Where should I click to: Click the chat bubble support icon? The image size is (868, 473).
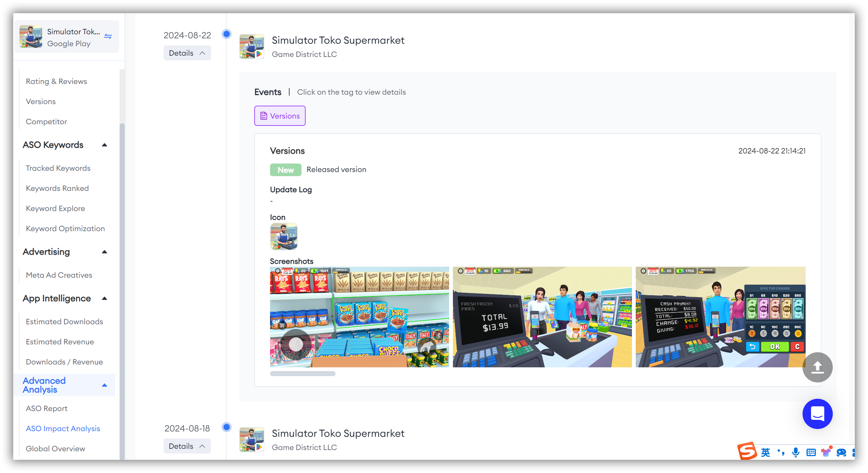(817, 414)
